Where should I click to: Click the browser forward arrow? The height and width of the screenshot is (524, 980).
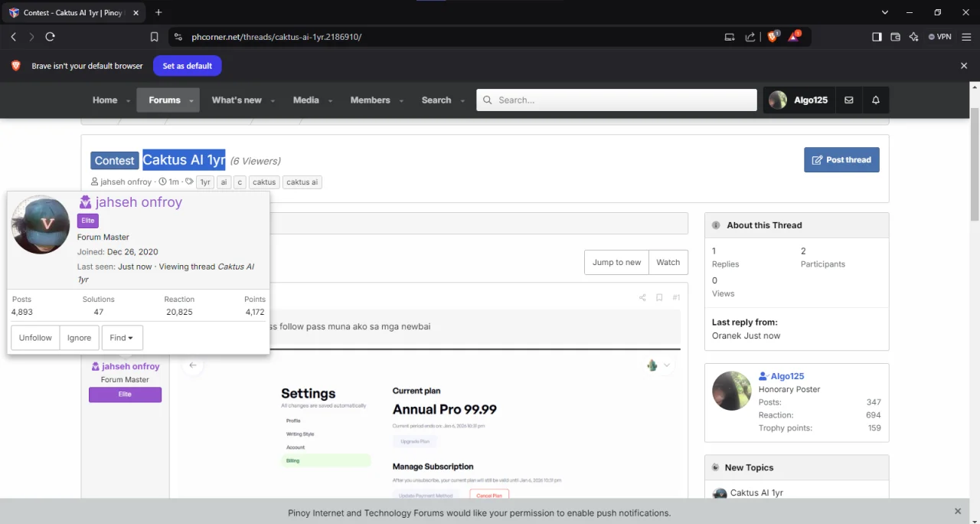tap(31, 37)
